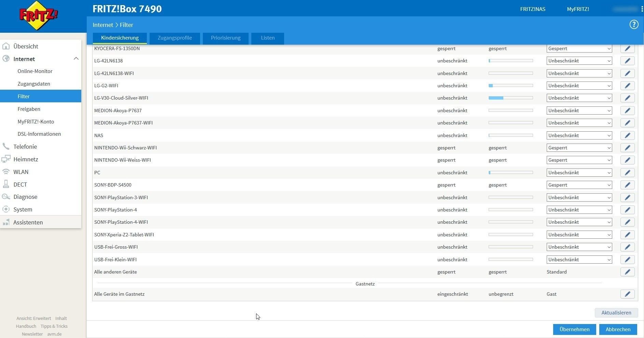Click the Übernehmen button
Viewport: 644px width, 338px height.
tap(574, 329)
